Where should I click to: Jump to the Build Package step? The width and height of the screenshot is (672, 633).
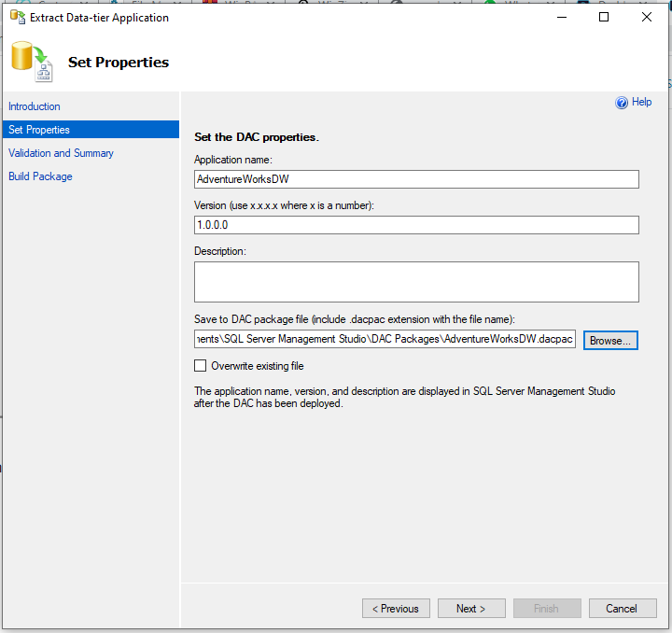(x=40, y=176)
